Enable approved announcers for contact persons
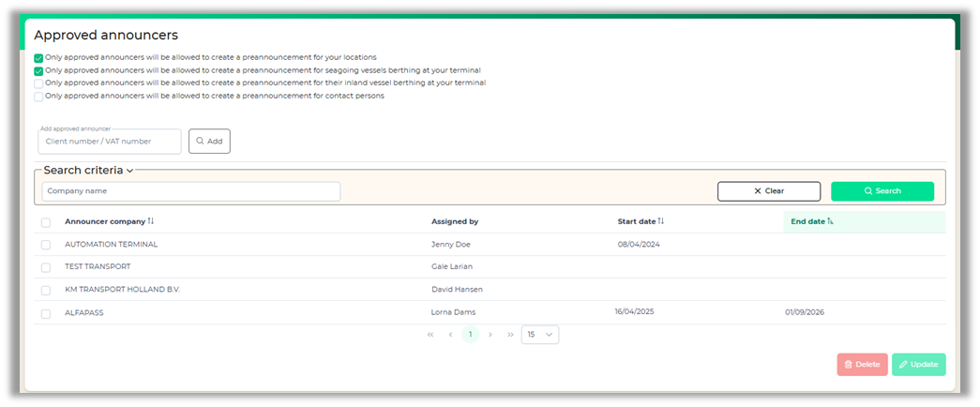 (x=38, y=96)
